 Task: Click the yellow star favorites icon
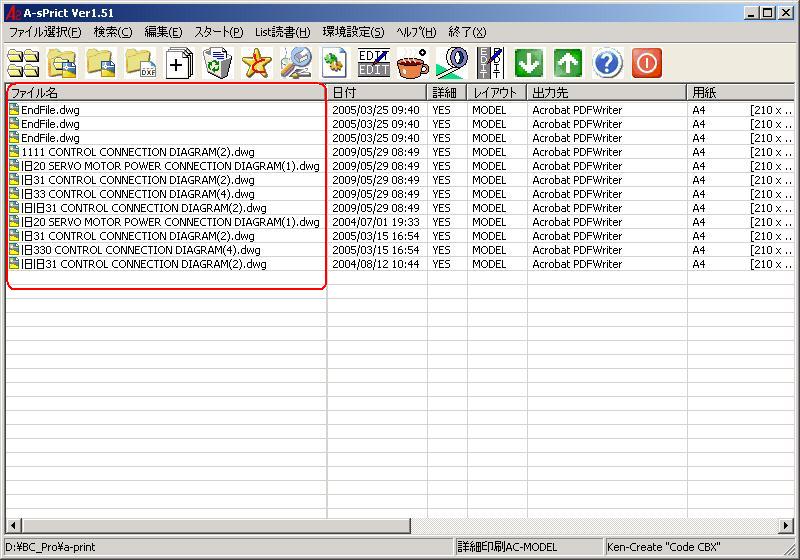click(x=256, y=63)
